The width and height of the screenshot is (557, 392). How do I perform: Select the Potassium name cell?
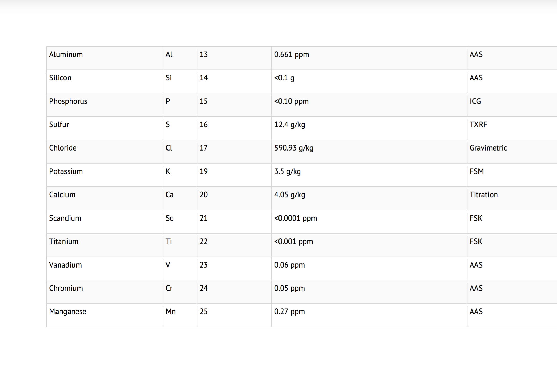(x=66, y=171)
